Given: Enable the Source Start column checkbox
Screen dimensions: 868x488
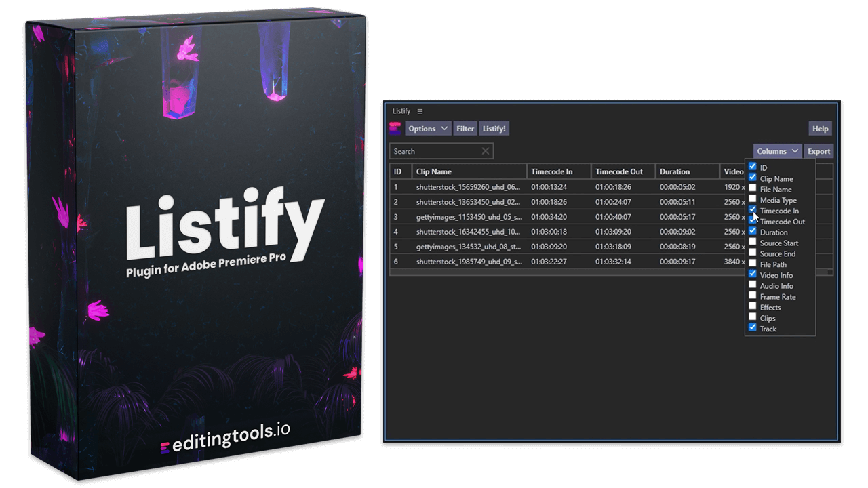Looking at the screenshot, I should [x=753, y=243].
